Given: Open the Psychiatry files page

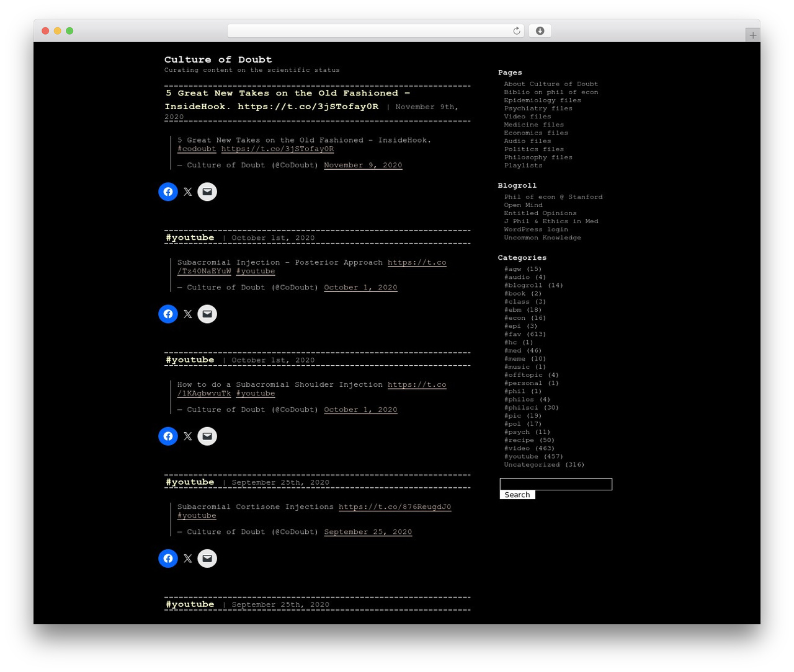Looking at the screenshot, I should pos(538,108).
